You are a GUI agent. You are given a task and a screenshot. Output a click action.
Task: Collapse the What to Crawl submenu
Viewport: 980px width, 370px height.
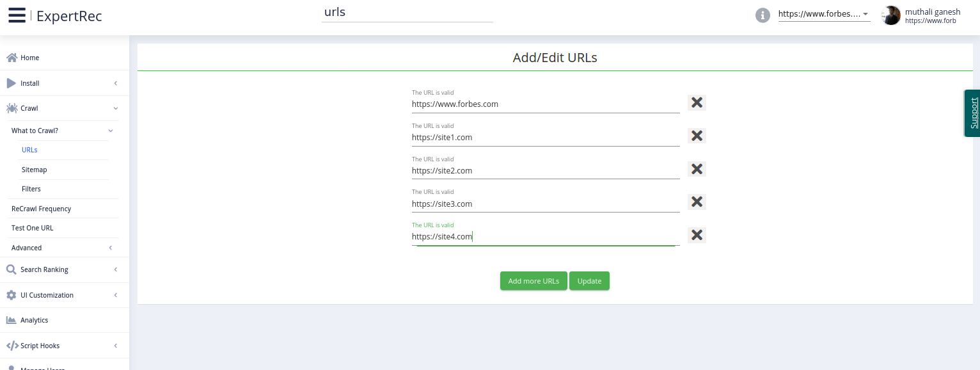(x=110, y=131)
